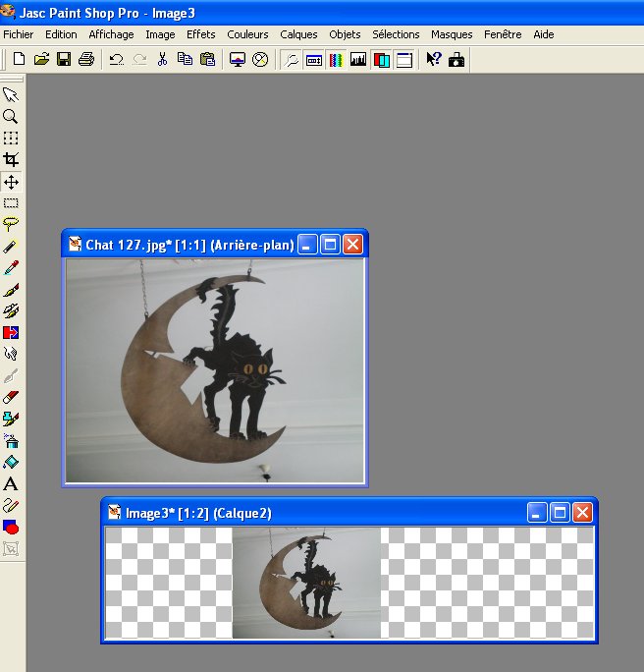
Task: Open the Effets menu
Action: pos(201,34)
